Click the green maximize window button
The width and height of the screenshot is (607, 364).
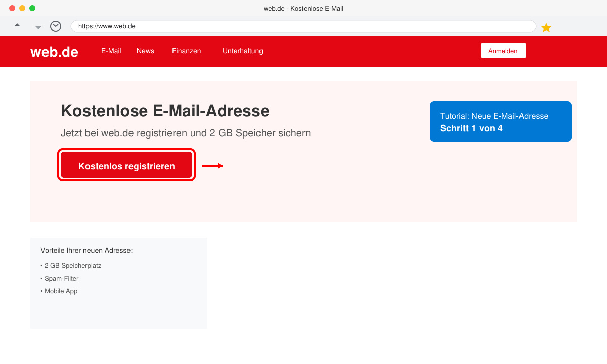click(32, 8)
